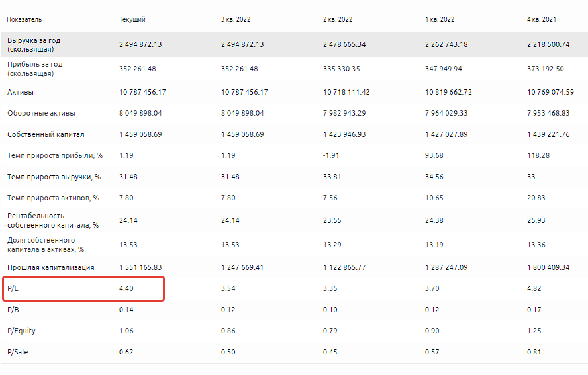Click the 'P/Sale' row label
Image resolution: width=588 pixels, height=375 pixels.
18,352
